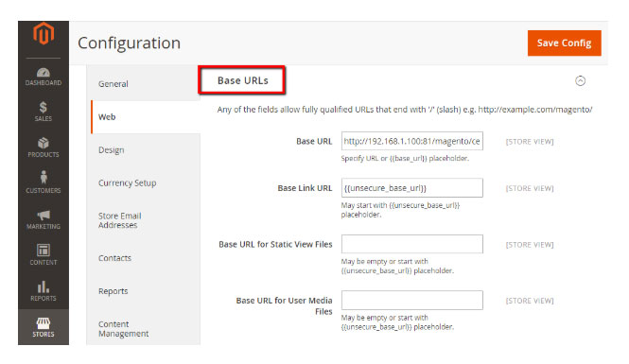The width and height of the screenshot is (629, 364).
Task: Click the 'Specify URL or {{base_url}} placeholder' hint
Action: click(405, 158)
